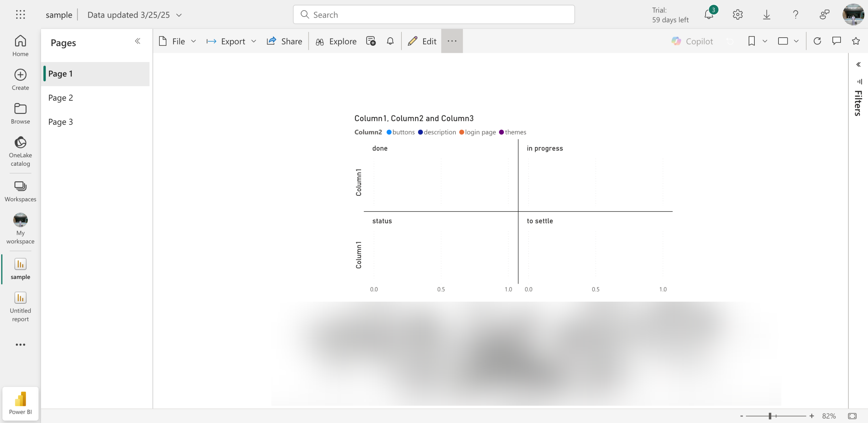This screenshot has width=868, height=423.
Task: Open the Comments pane icon
Action: (836, 41)
